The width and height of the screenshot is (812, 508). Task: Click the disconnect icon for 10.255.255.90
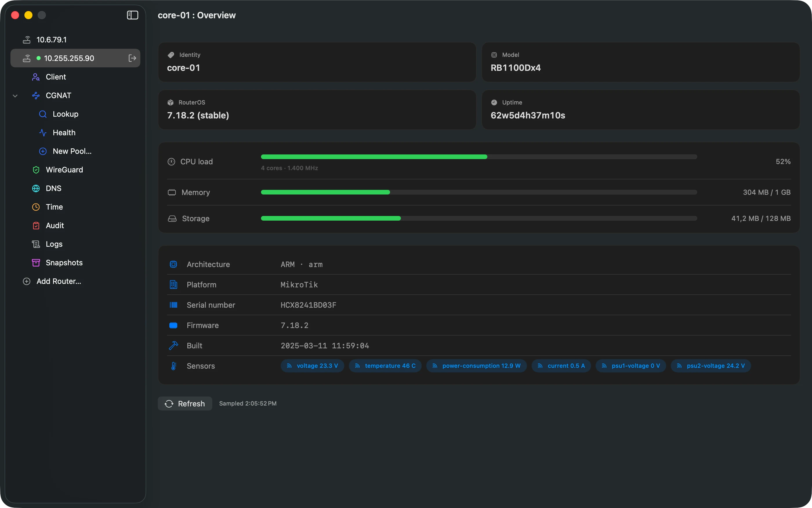132,58
